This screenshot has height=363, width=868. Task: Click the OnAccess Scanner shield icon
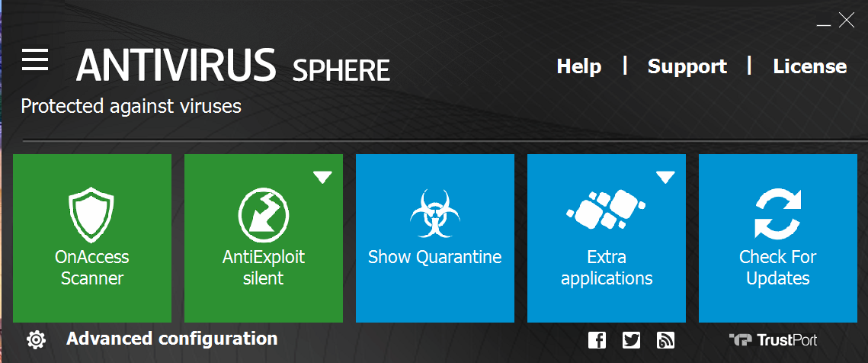click(x=91, y=214)
